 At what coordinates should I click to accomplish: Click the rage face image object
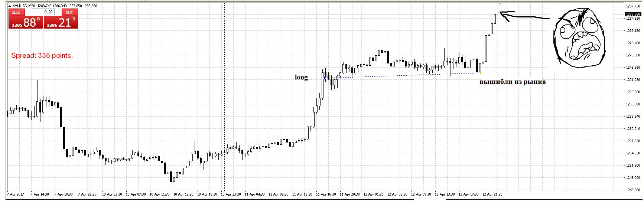point(579,38)
